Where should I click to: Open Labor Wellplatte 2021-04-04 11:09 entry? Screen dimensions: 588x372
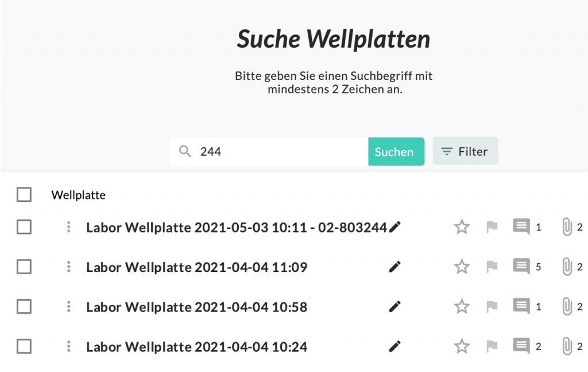tap(196, 267)
